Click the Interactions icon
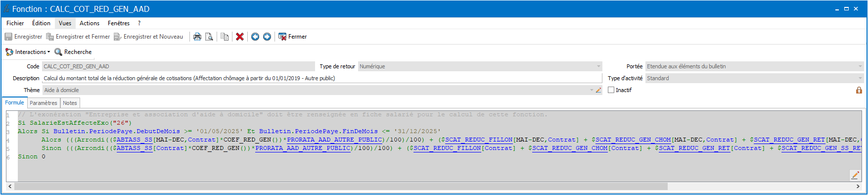Viewport: 868px width, 195px height. click(9, 52)
